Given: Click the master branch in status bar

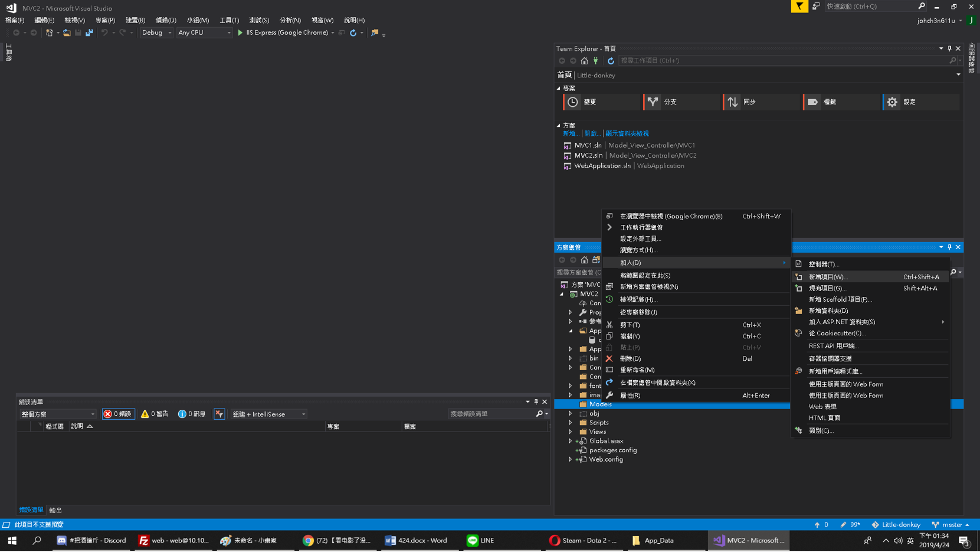Looking at the screenshot, I should click(x=950, y=525).
